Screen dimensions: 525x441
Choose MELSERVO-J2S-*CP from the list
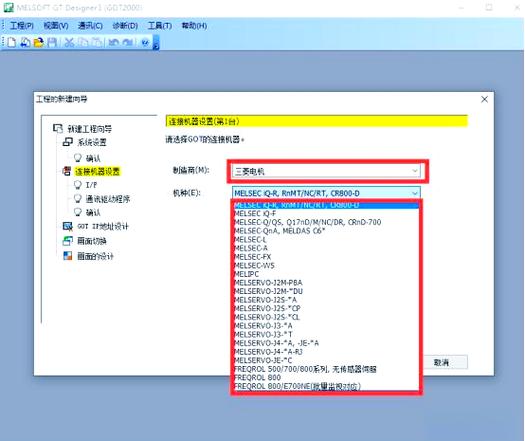coord(326,308)
